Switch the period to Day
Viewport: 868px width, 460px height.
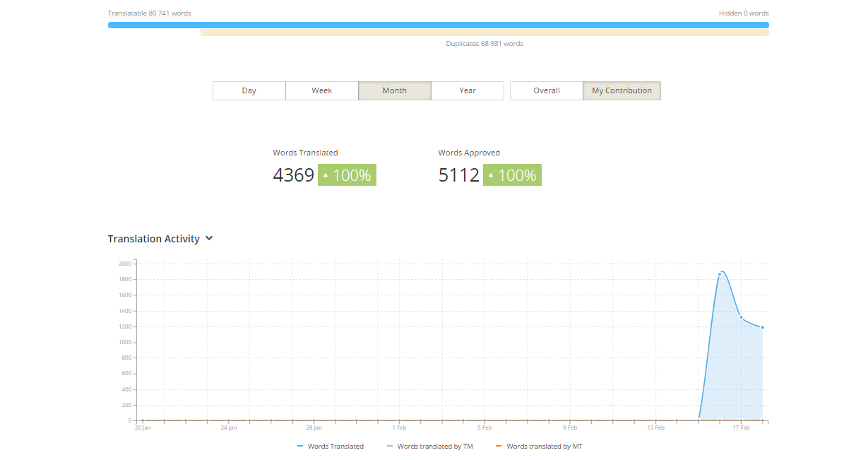[249, 90]
